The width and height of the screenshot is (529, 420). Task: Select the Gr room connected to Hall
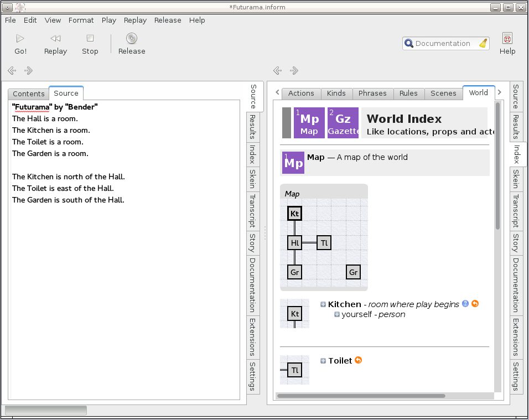[294, 272]
